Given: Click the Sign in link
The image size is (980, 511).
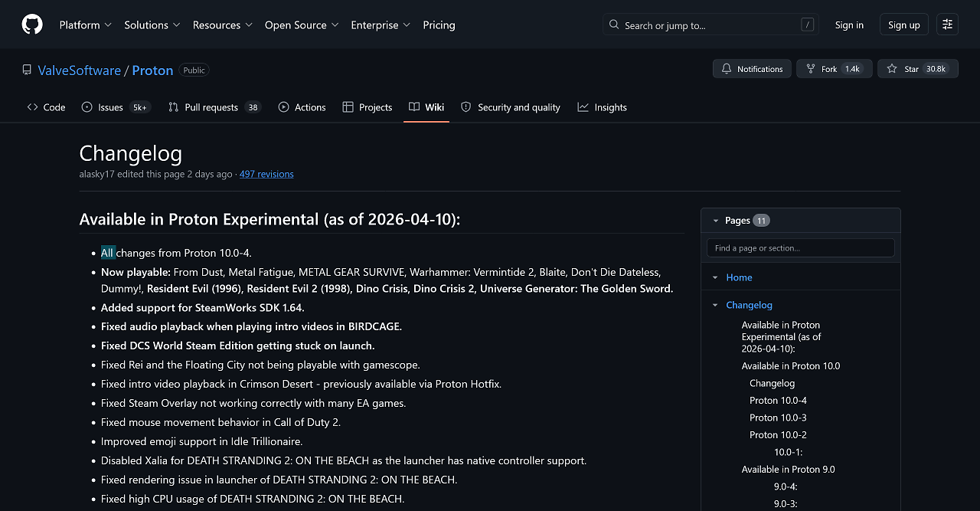Looking at the screenshot, I should point(849,25).
